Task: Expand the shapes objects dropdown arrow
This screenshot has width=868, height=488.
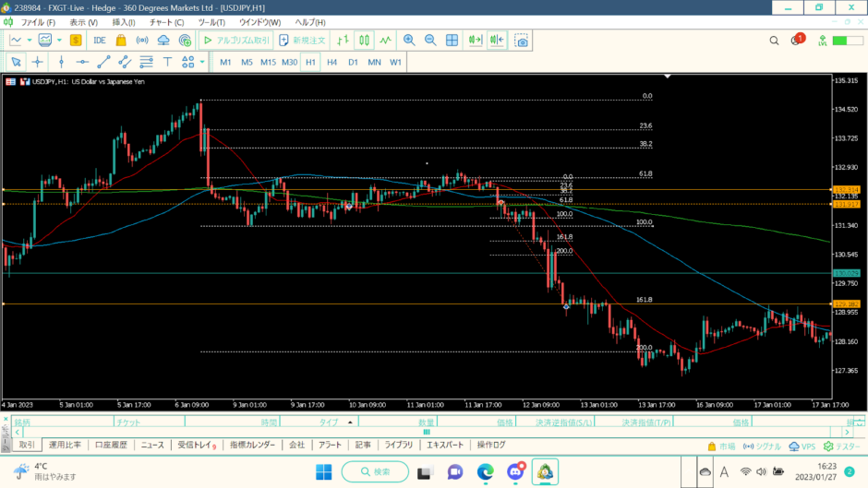Action: pyautogui.click(x=202, y=62)
